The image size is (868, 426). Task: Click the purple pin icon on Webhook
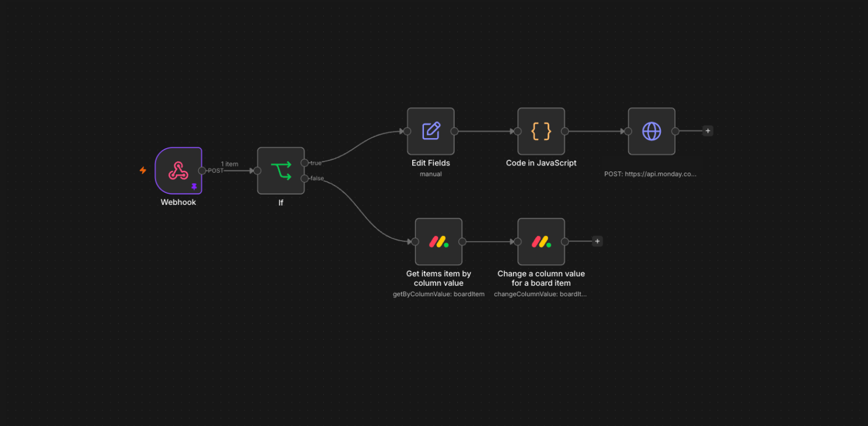tap(194, 187)
